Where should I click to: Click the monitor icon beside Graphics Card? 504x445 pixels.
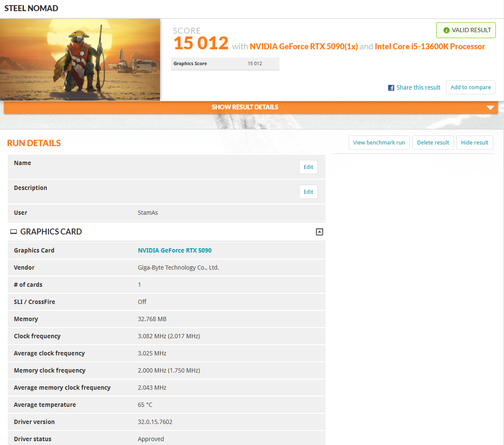13,232
